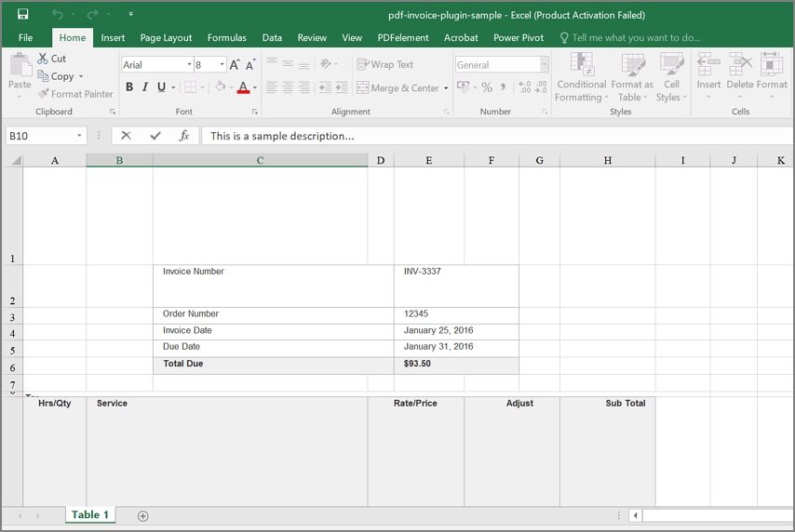Increase font size with large A

point(235,64)
